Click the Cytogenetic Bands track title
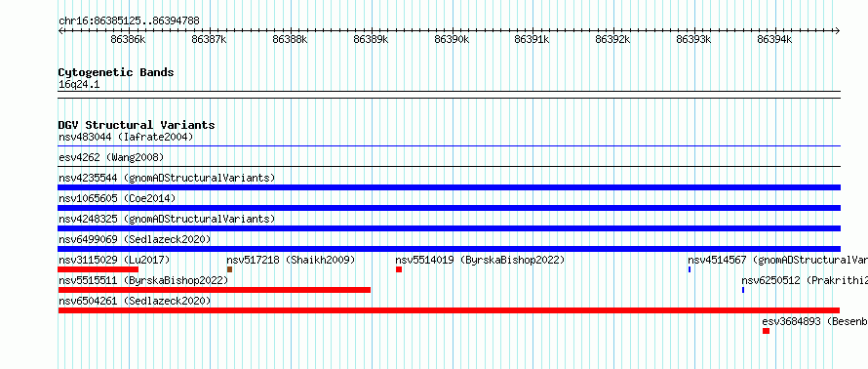Viewport: 868px width, 369px height. coord(116,72)
